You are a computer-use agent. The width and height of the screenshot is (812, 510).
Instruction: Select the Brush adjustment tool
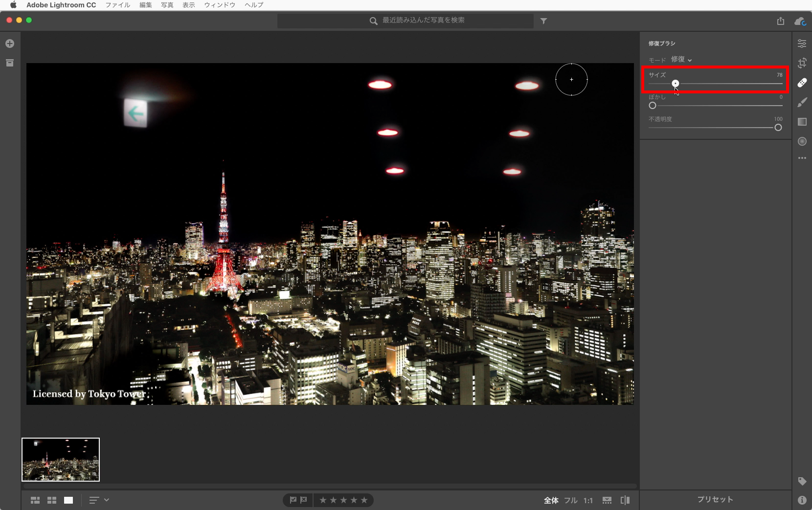point(802,102)
